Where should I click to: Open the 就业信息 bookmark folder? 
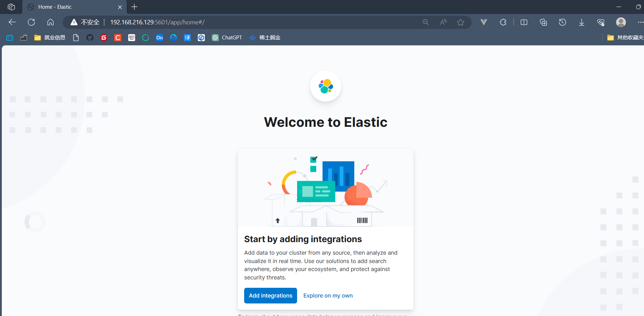50,38
